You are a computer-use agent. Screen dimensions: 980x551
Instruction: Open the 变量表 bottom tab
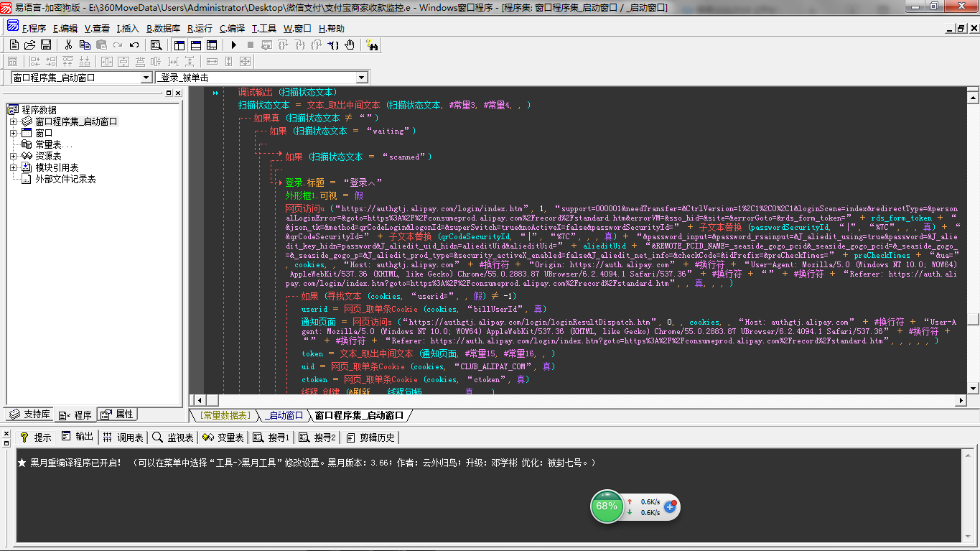coord(222,437)
